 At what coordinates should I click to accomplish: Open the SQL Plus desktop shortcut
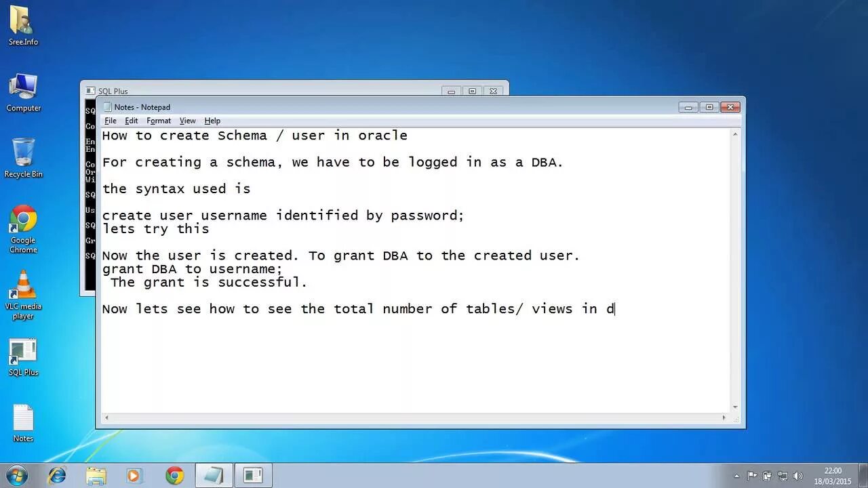click(x=23, y=357)
